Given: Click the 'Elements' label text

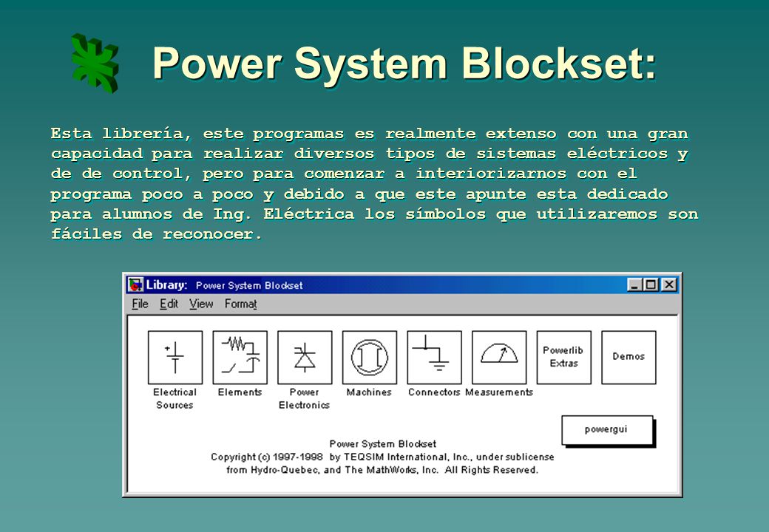Looking at the screenshot, I should click(240, 392).
